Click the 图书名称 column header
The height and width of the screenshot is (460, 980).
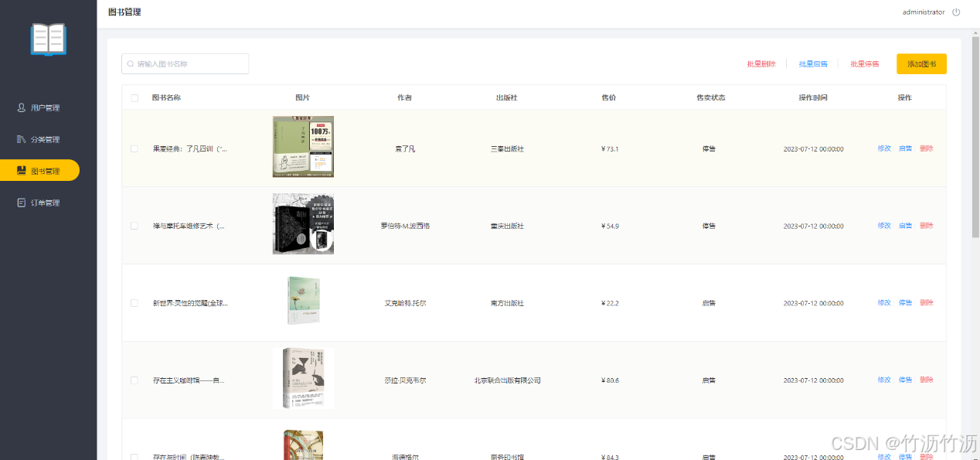pos(166,98)
